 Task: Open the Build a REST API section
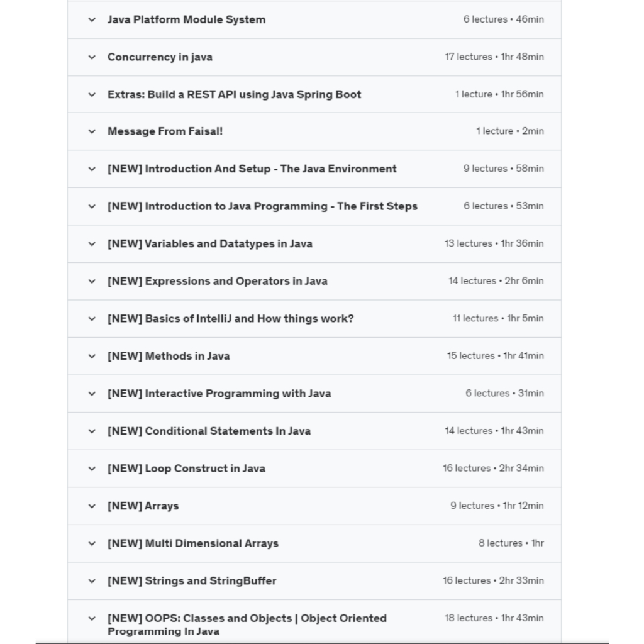(x=234, y=94)
